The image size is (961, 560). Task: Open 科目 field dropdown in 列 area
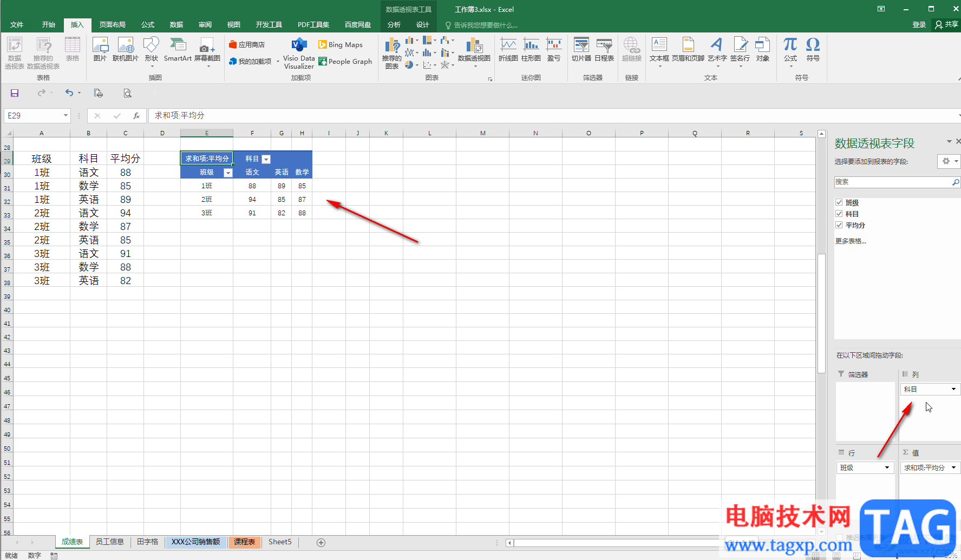[x=953, y=389]
